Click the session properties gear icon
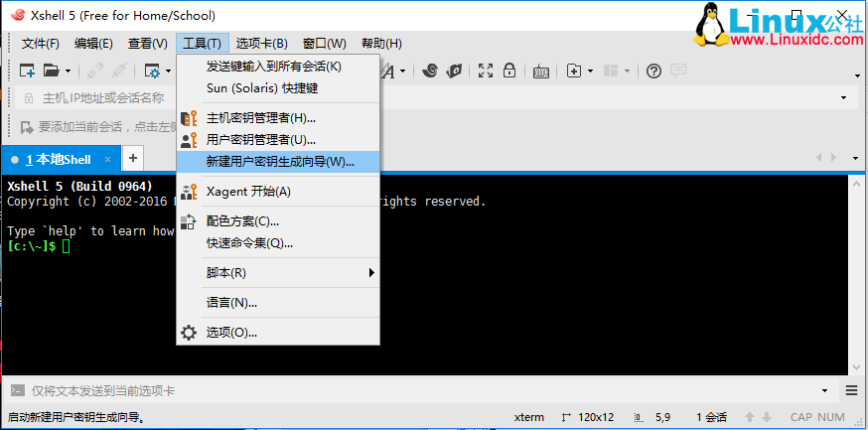The width and height of the screenshot is (868, 430). click(152, 71)
